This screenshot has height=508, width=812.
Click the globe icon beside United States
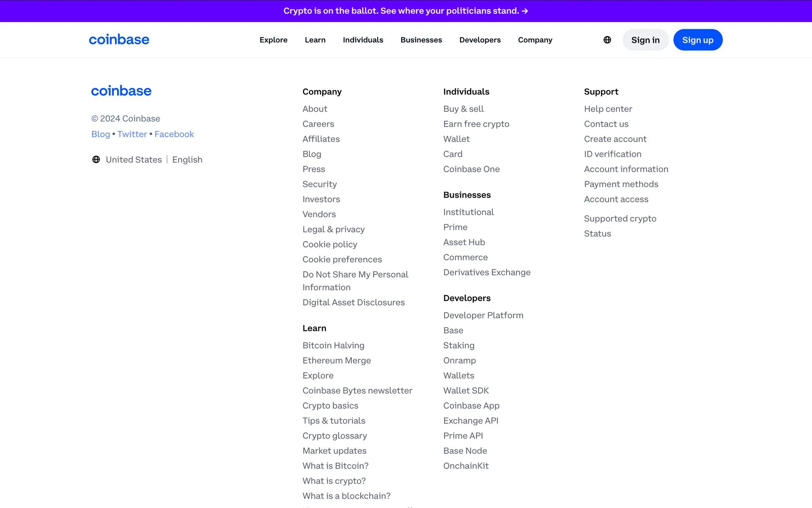(96, 160)
